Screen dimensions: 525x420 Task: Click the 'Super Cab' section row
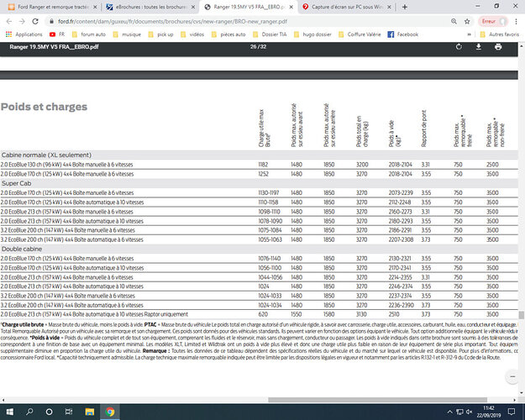[x=259, y=183]
